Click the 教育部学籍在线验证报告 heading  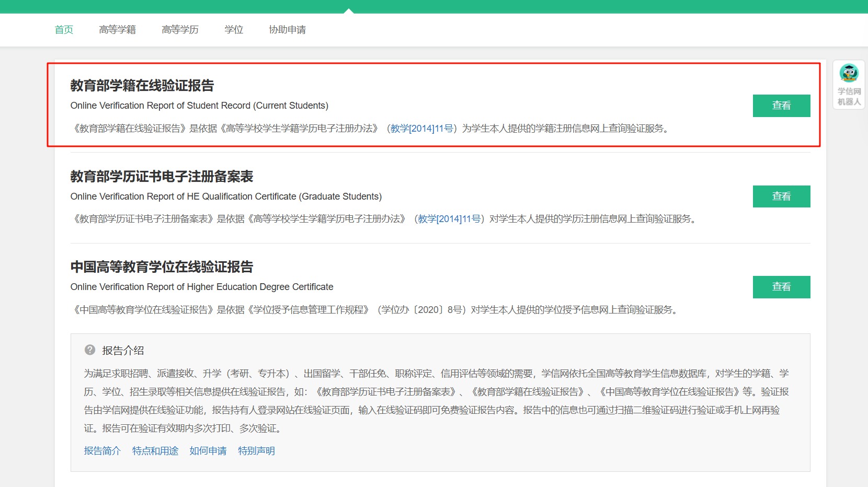coord(142,86)
